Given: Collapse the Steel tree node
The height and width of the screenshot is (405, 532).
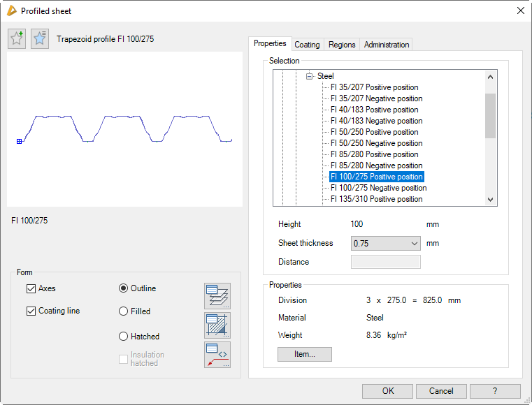Looking at the screenshot, I should click(x=309, y=76).
